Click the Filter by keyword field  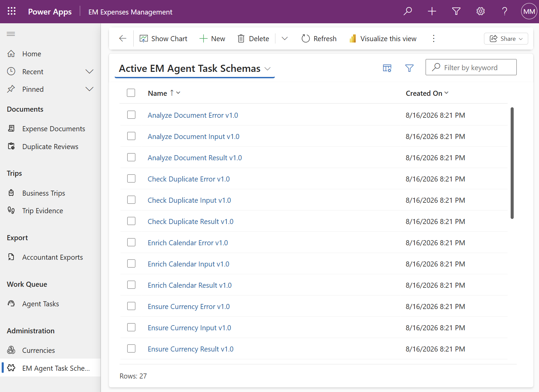coord(471,67)
